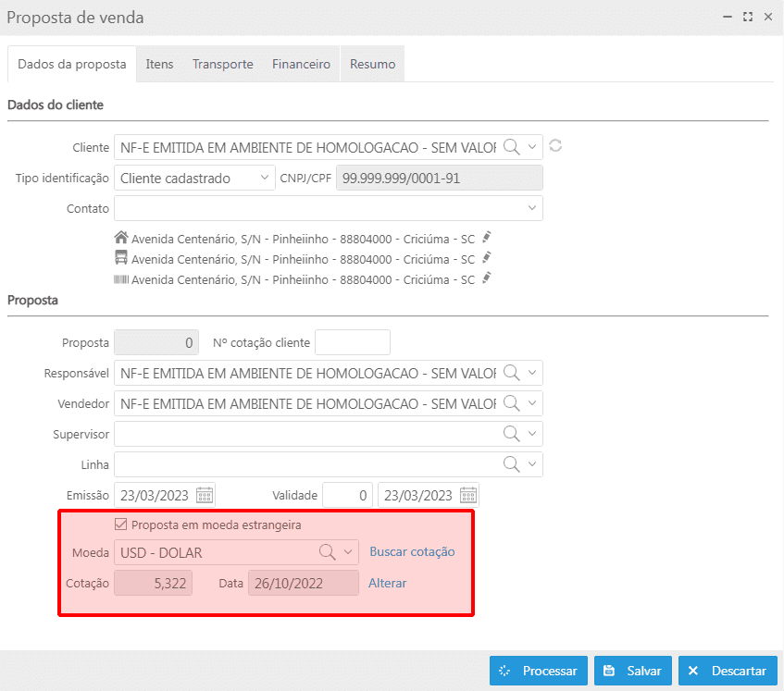Click the search magnifier in Moeda field
This screenshot has width=784, height=691.
[x=328, y=552]
